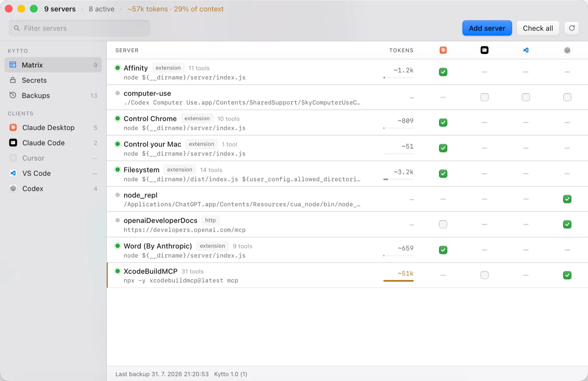Select Claude Desktop client
This screenshot has height=381, width=588.
tap(53, 127)
